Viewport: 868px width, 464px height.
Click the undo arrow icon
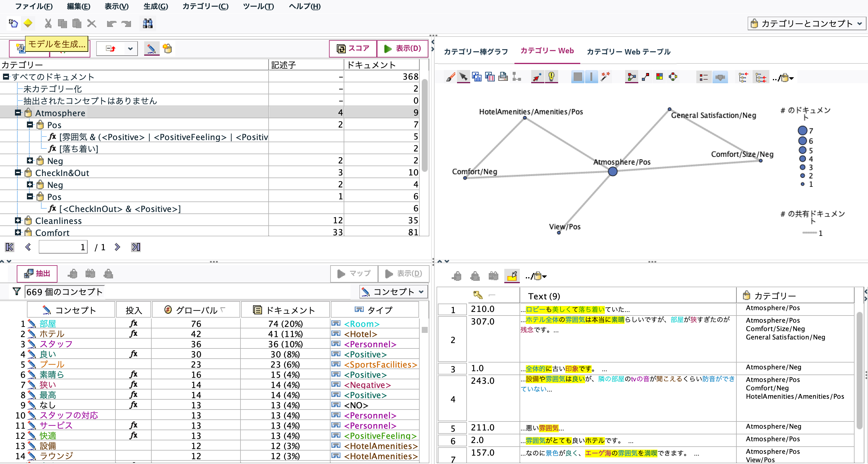(x=111, y=24)
